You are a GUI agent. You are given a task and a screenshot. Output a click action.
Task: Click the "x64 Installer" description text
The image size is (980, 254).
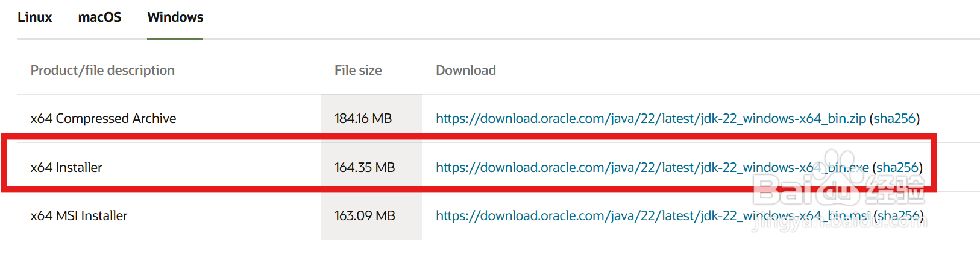pos(66,168)
